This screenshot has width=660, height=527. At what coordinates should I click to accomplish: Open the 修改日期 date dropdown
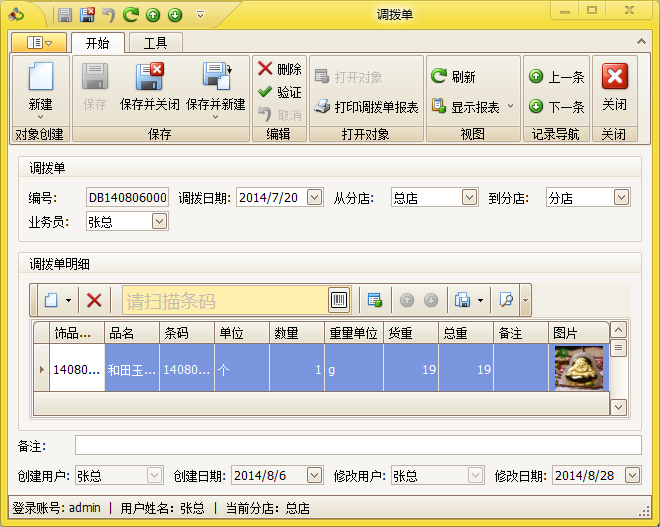point(632,475)
